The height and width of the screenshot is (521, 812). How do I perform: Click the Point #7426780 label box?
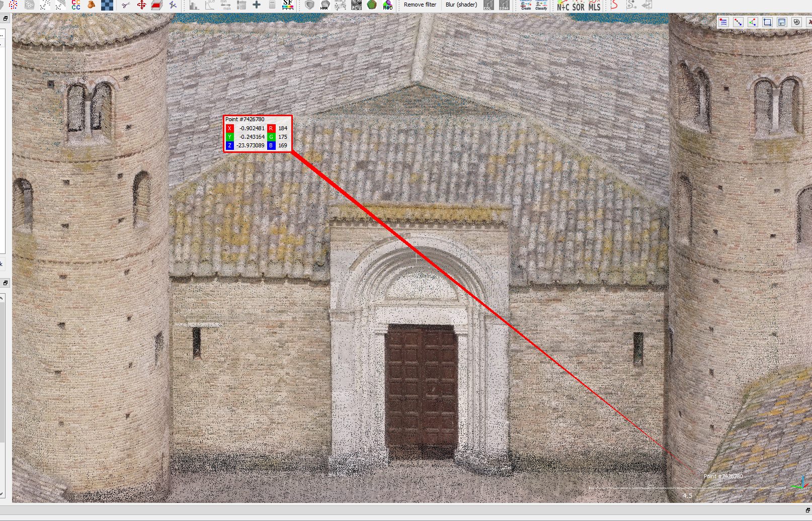click(257, 133)
